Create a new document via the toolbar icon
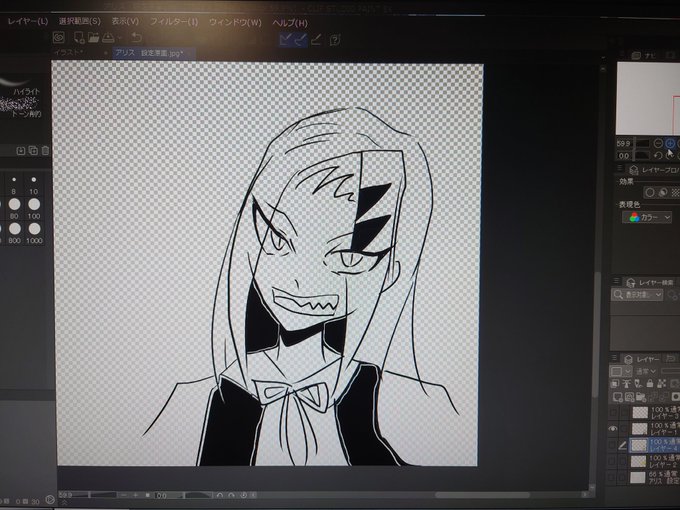The width and height of the screenshot is (680, 510). (x=79, y=37)
